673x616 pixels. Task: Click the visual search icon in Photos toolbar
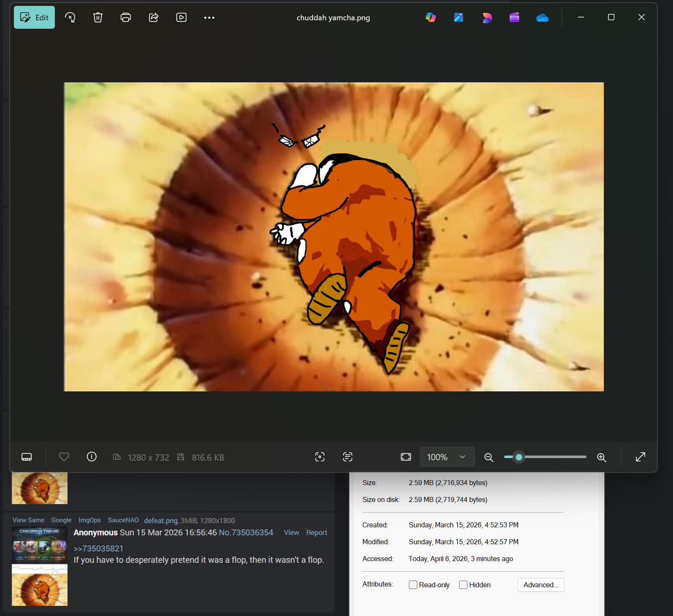(x=70, y=17)
